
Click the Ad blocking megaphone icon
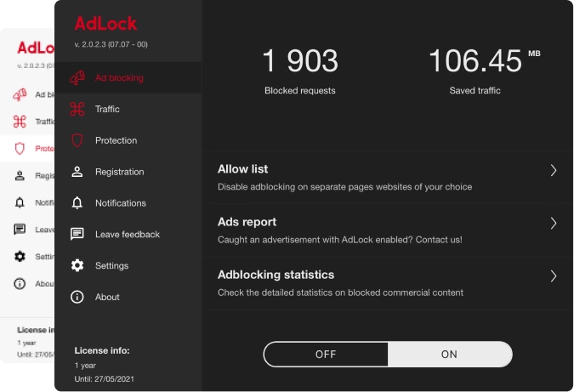(x=77, y=77)
